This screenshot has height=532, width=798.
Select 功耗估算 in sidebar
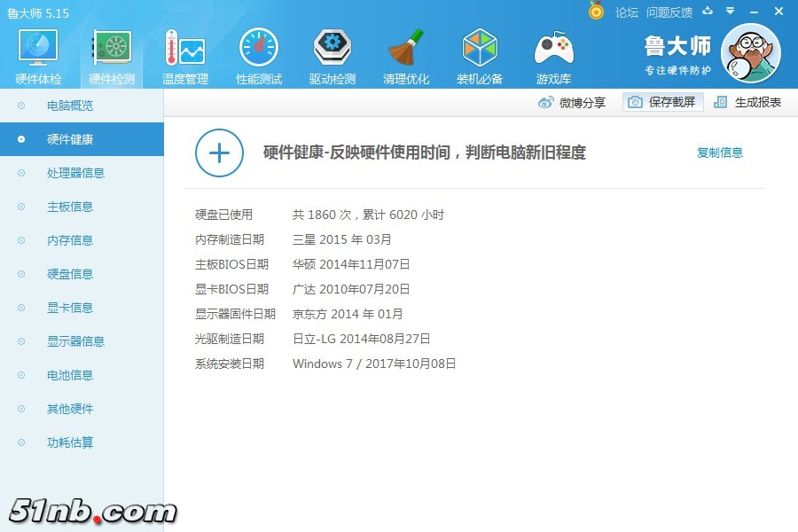pyautogui.click(x=82, y=442)
